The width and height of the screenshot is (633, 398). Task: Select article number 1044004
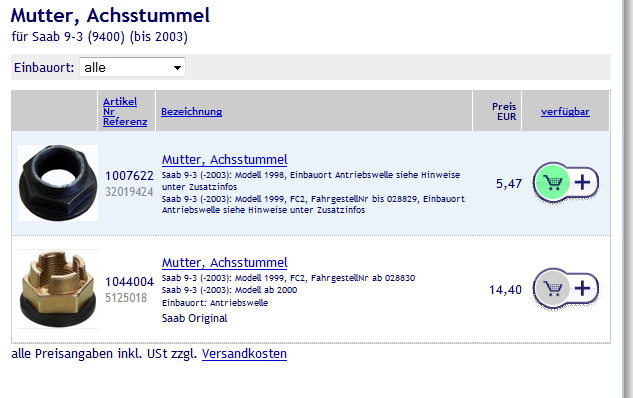coord(129,281)
